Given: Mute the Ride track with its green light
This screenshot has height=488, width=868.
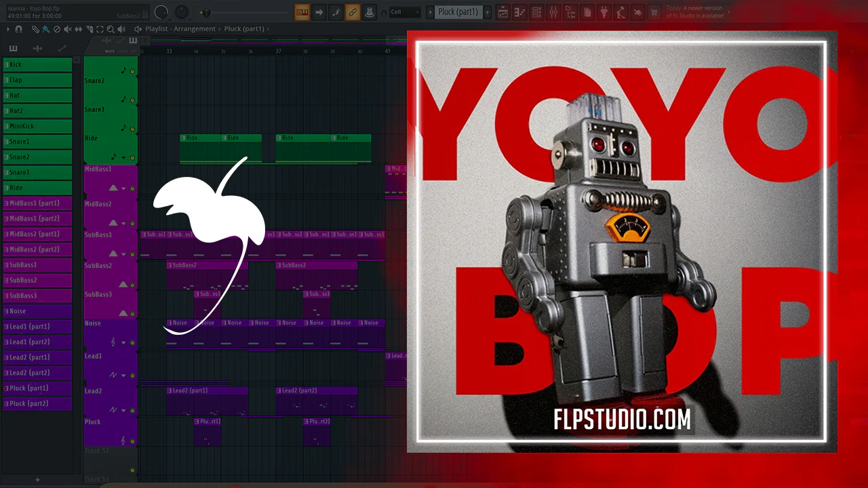Looking at the screenshot, I should 132,157.
